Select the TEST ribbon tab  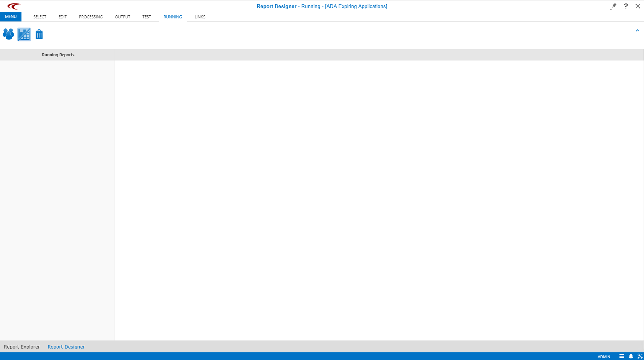[146, 17]
